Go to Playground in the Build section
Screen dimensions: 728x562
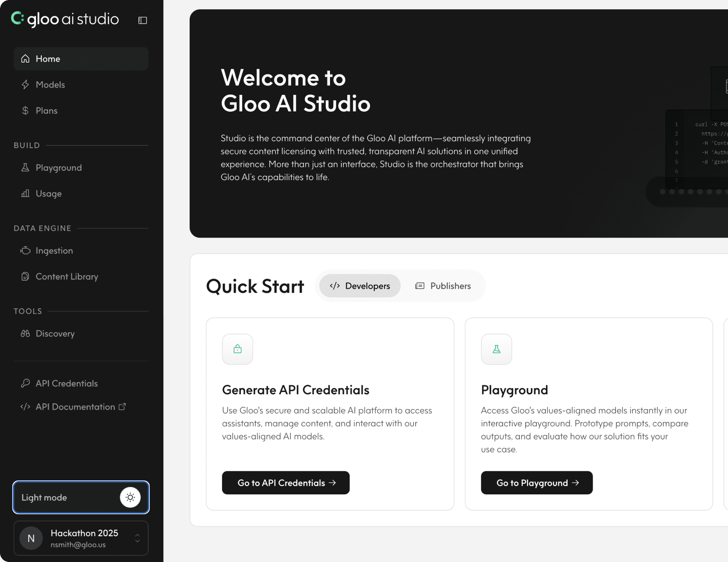point(81,168)
